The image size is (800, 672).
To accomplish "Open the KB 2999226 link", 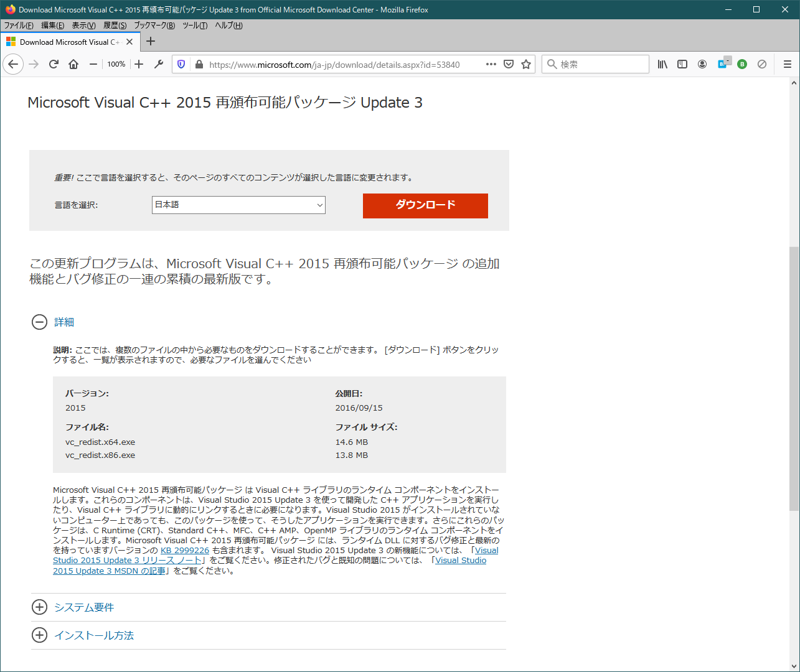I will click(185, 550).
